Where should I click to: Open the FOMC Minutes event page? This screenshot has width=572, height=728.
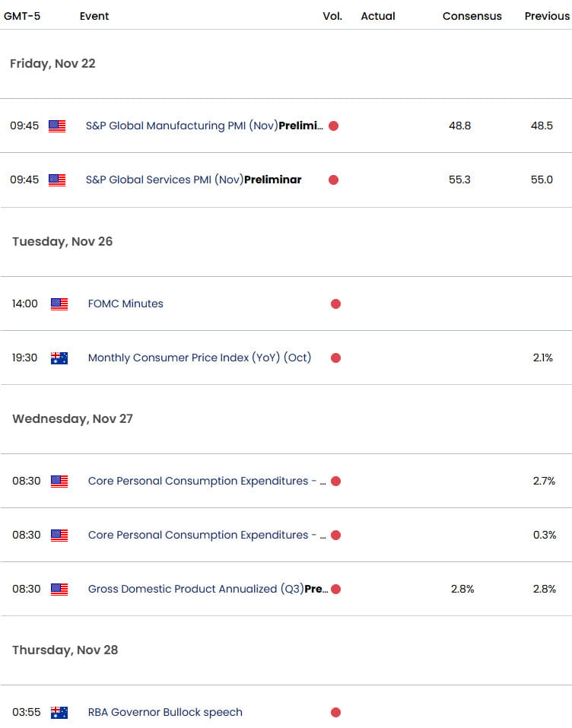(x=125, y=304)
